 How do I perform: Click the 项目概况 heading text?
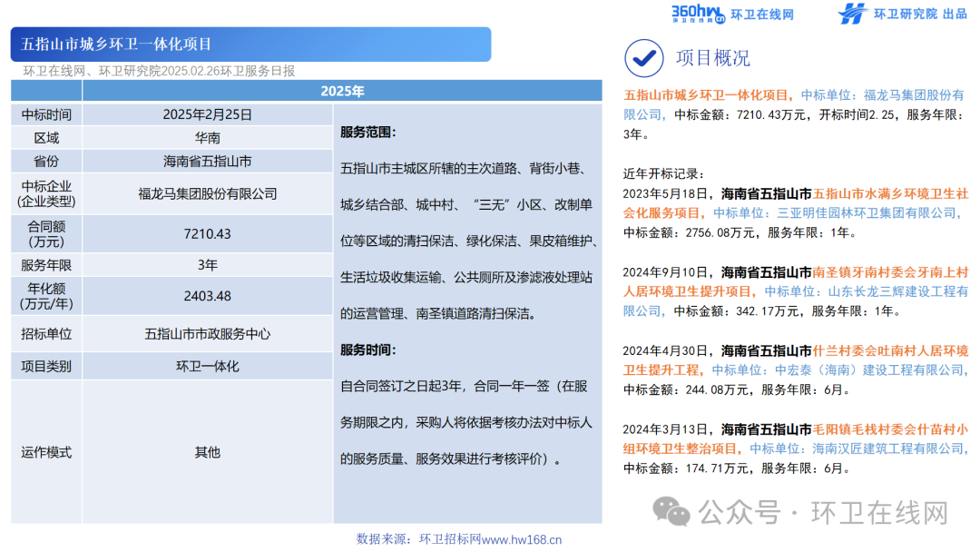pos(712,58)
